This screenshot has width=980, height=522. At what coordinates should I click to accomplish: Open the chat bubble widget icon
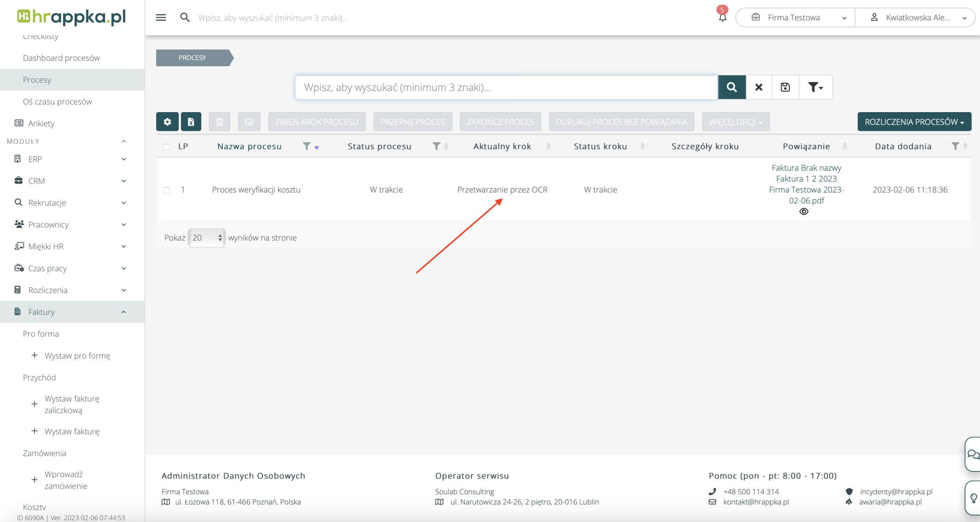coord(973,454)
